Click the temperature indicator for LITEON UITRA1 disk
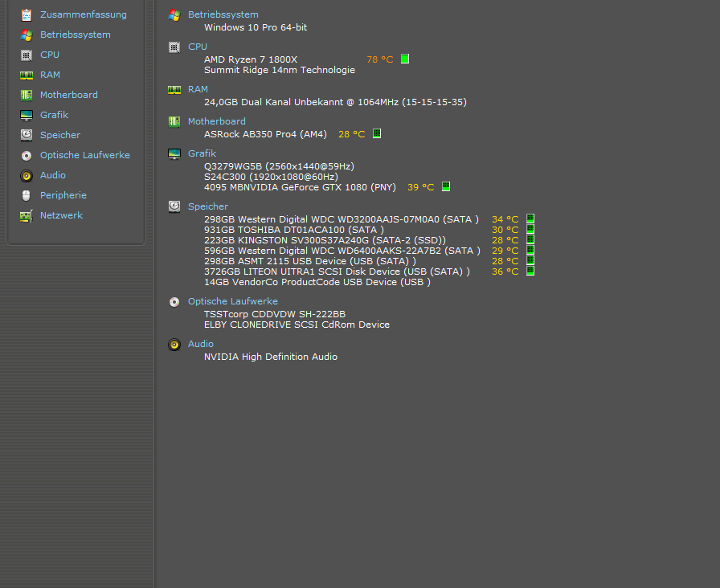The image size is (720, 588). click(x=530, y=271)
